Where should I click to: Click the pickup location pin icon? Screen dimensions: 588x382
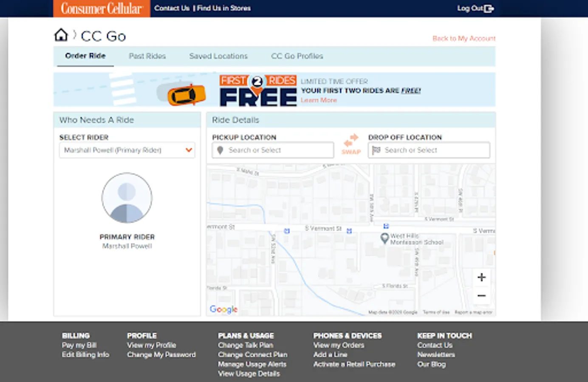coord(220,150)
